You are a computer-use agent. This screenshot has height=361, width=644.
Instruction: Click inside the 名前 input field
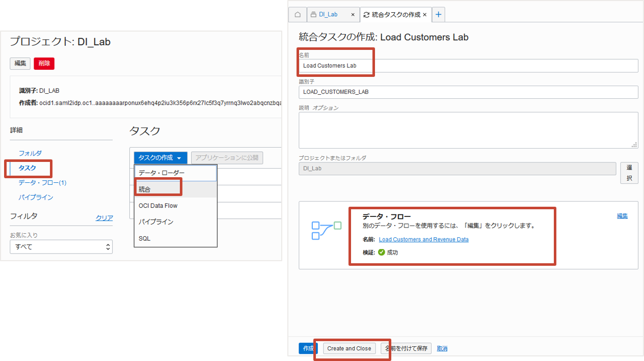[x=459, y=65]
